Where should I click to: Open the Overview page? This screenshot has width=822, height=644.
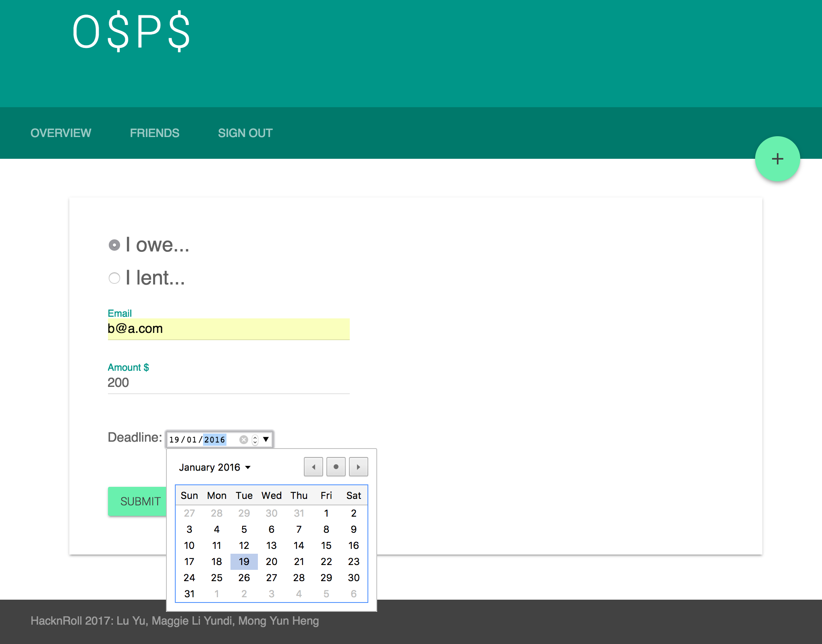[61, 133]
